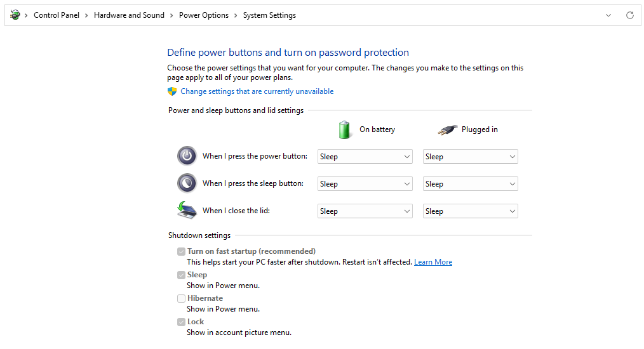This screenshot has height=349, width=644.
Task: Click the green battery icon
Action: [345, 129]
